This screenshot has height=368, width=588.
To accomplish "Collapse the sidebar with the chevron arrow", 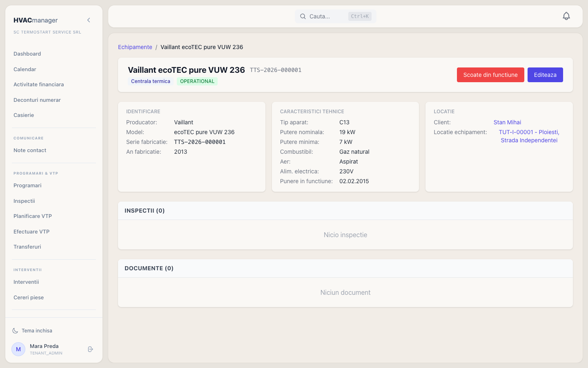I will [89, 20].
